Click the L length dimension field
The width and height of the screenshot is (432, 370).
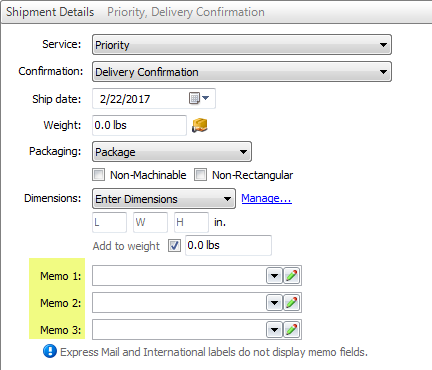click(109, 222)
